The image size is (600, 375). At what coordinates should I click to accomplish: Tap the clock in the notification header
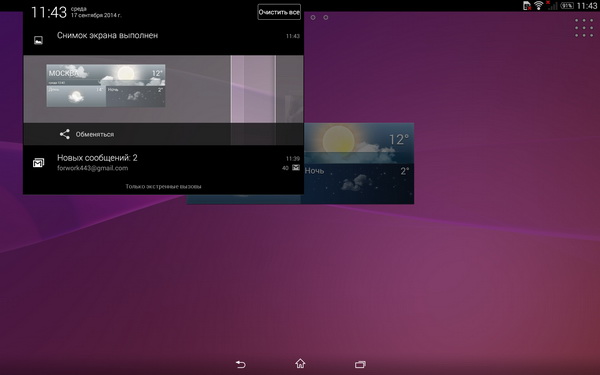[49, 12]
